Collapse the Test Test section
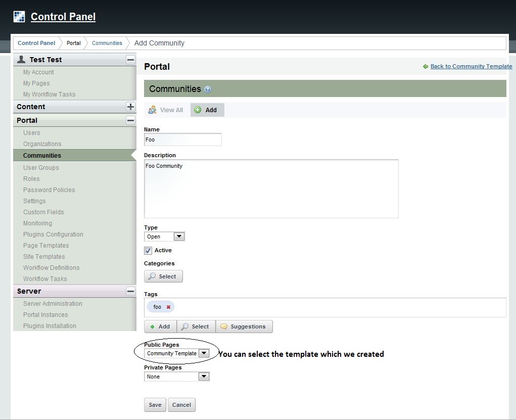 coord(130,60)
